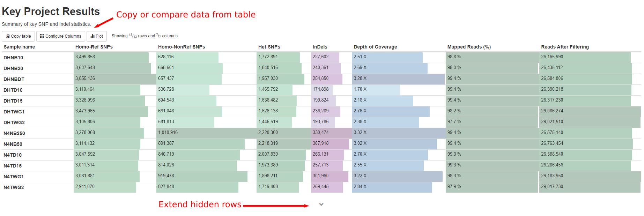Click filtered reads value 26,165,990
Image resolution: width=644 pixels, height=216 pixels.
pyautogui.click(x=552, y=57)
